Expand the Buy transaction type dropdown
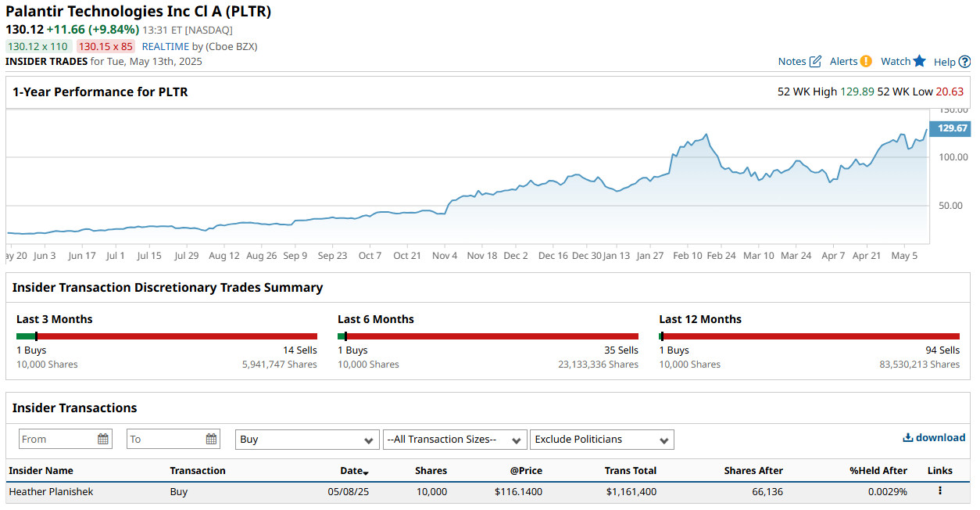The width and height of the screenshot is (980, 510). [307, 440]
